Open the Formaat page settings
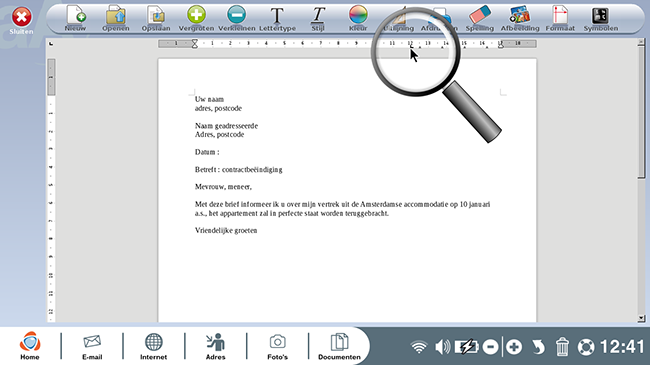 tap(560, 18)
